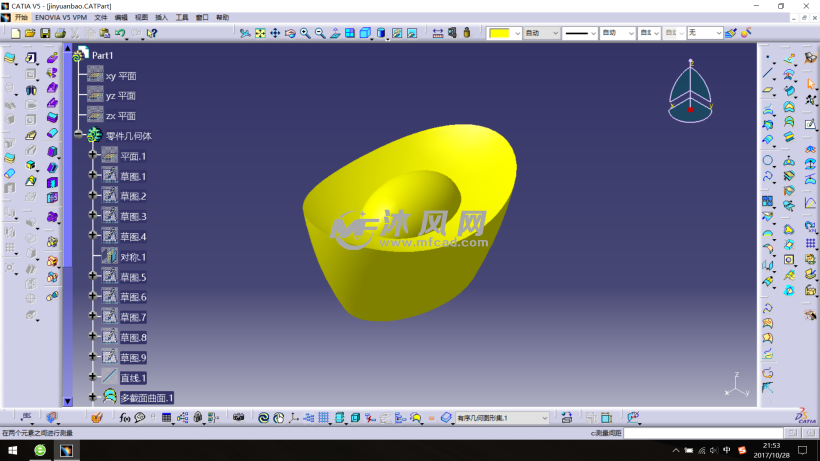Expand the 多截面曲面.1 tree node
Screen dimensions: 820x461
(93, 397)
